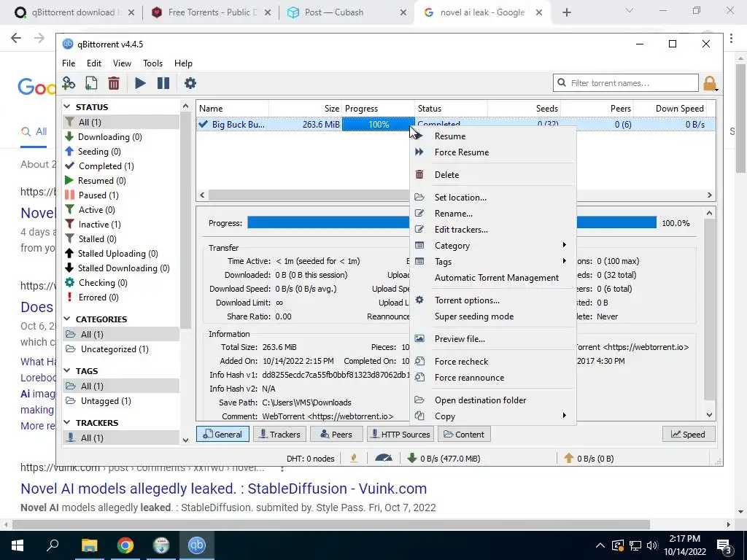Collapse the TRACKERS section in sidebar
The height and width of the screenshot is (560, 747).
[67, 422]
